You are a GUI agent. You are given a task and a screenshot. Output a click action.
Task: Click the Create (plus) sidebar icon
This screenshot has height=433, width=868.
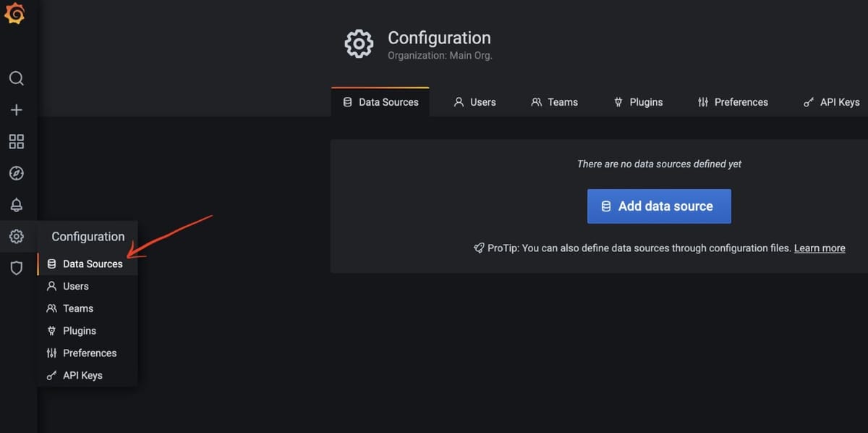coord(17,109)
